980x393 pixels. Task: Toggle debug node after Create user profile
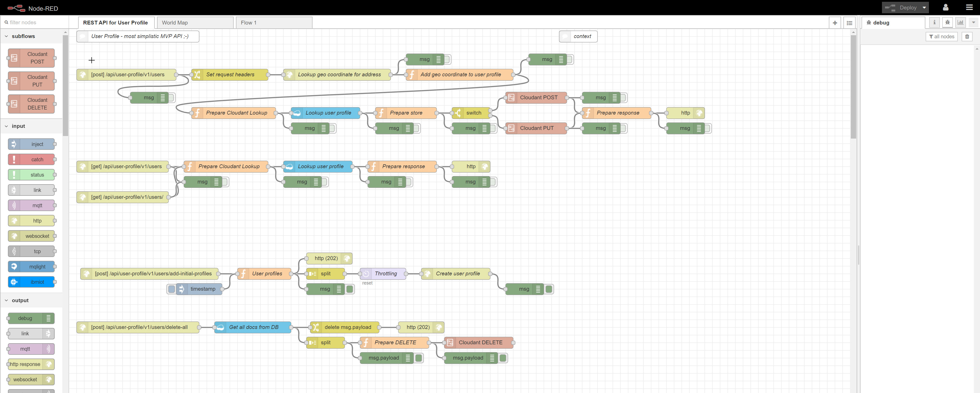coord(548,289)
